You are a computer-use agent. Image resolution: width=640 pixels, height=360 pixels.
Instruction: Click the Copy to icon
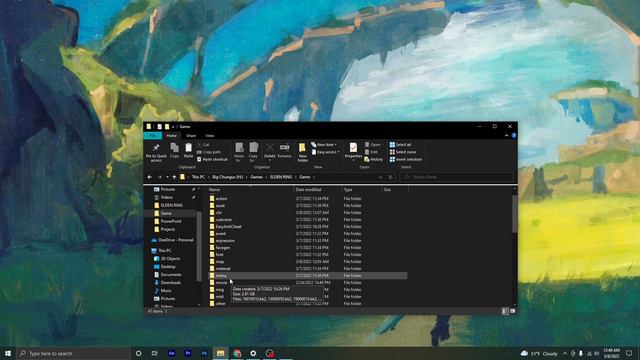click(x=253, y=152)
